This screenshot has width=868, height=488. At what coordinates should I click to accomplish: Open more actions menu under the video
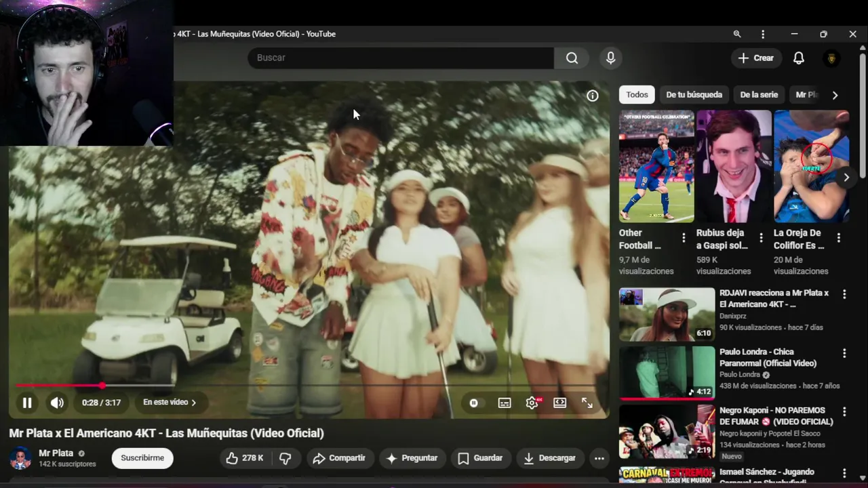coord(599,458)
